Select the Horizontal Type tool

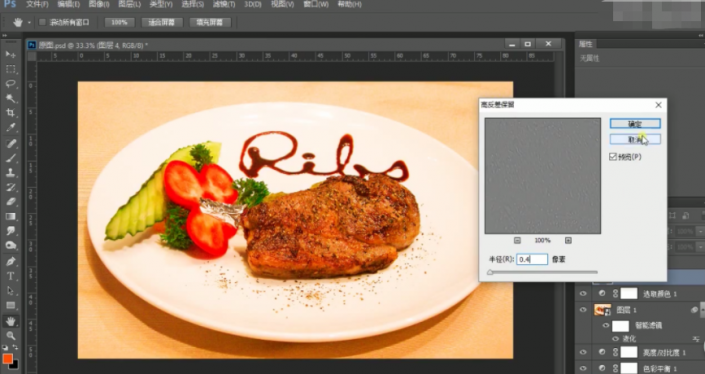click(10, 276)
